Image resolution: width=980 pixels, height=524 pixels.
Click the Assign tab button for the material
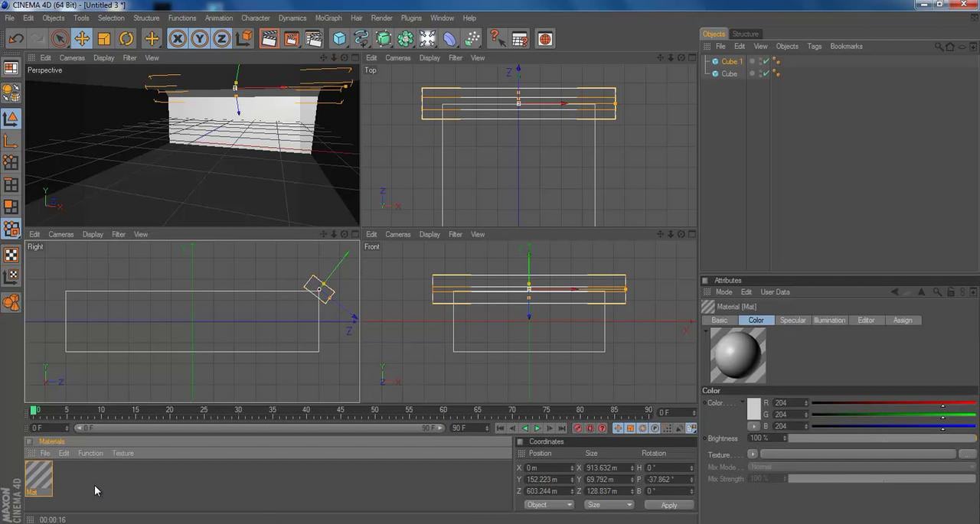pos(903,321)
